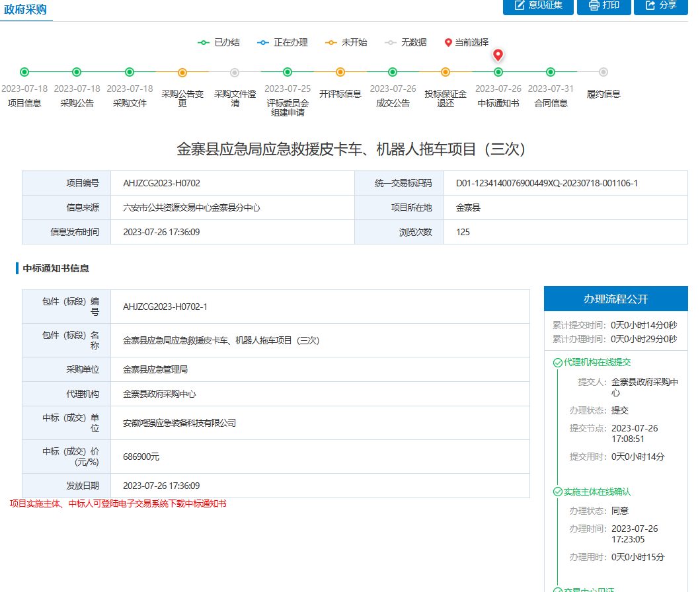Click the 分享 share button
The height and width of the screenshot is (592, 700).
pos(661,6)
